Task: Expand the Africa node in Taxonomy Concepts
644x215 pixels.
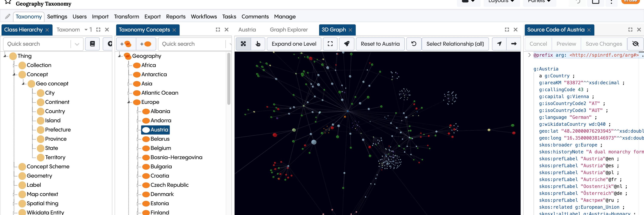Action: 129,65
